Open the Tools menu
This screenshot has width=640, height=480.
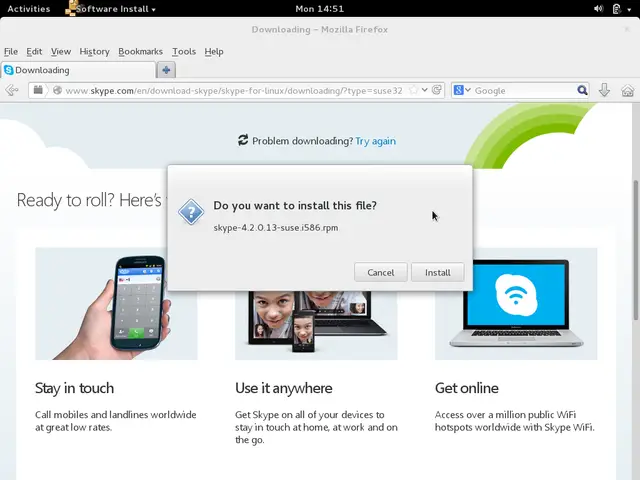point(184,51)
